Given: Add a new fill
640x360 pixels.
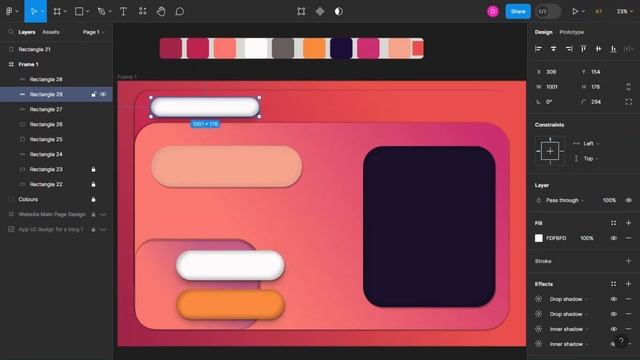Looking at the screenshot, I should pos(629,223).
